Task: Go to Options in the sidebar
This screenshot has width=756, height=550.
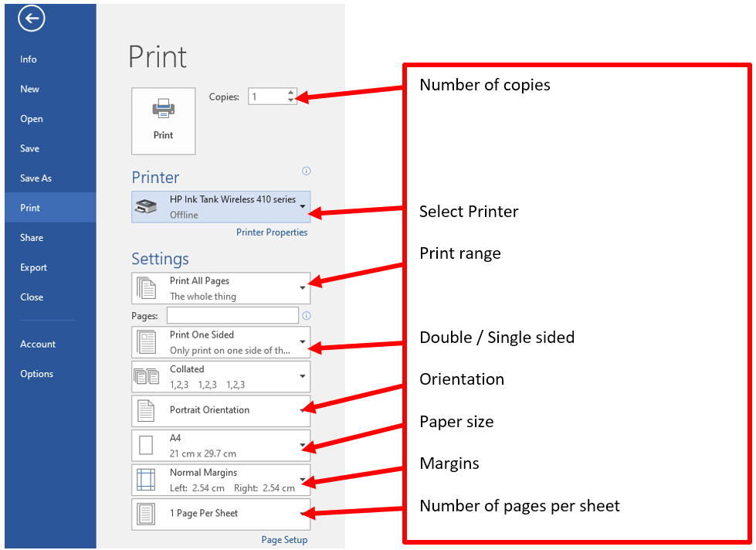Action: (37, 374)
